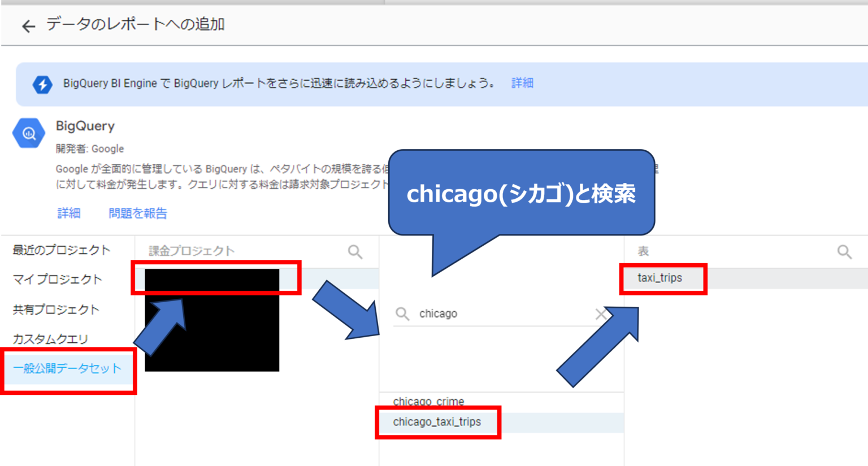
Task: Click the BI Engine lightning bolt icon
Action: pos(42,84)
